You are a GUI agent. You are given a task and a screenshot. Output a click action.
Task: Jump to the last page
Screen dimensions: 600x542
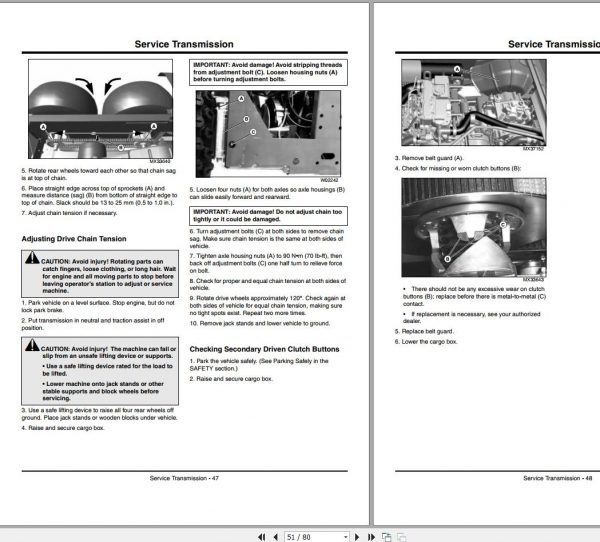371,537
